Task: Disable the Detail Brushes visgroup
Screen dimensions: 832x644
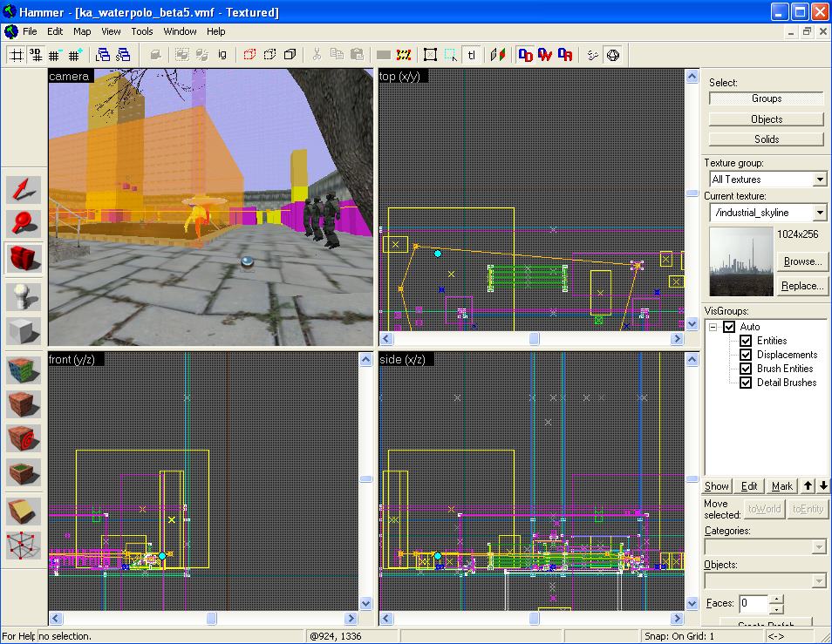Action: 746,383
